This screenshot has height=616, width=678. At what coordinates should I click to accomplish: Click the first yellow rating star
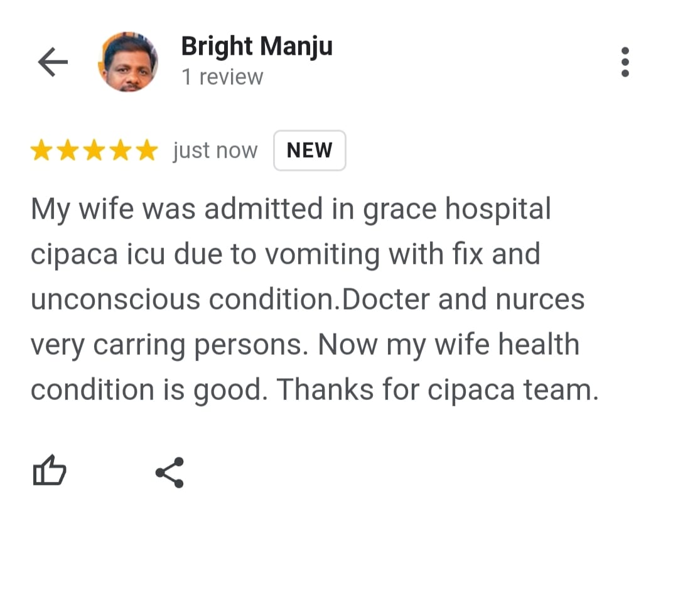coord(41,151)
